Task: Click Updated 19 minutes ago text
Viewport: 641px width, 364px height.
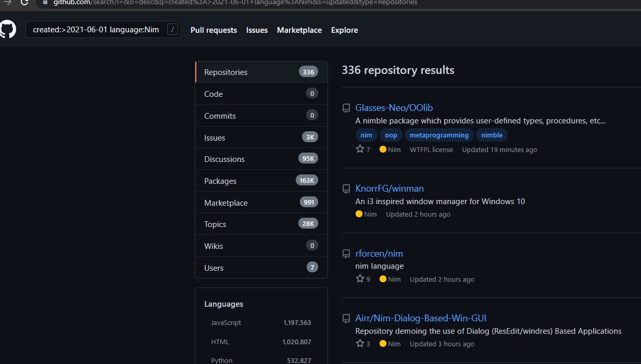Action: click(499, 149)
